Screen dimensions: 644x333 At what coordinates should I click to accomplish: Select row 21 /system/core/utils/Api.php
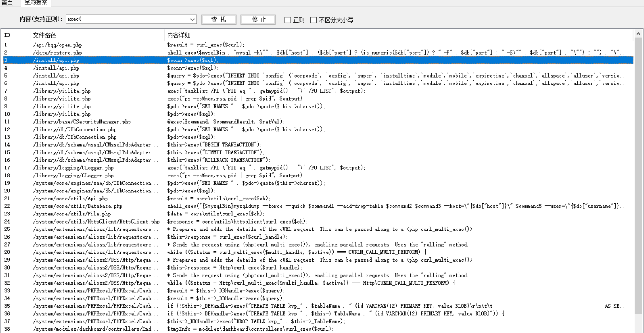pos(318,199)
